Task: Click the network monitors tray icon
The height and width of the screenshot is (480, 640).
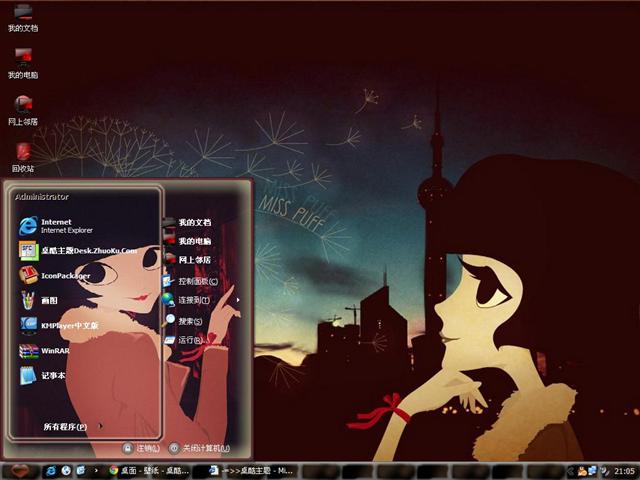Action: coord(592,471)
